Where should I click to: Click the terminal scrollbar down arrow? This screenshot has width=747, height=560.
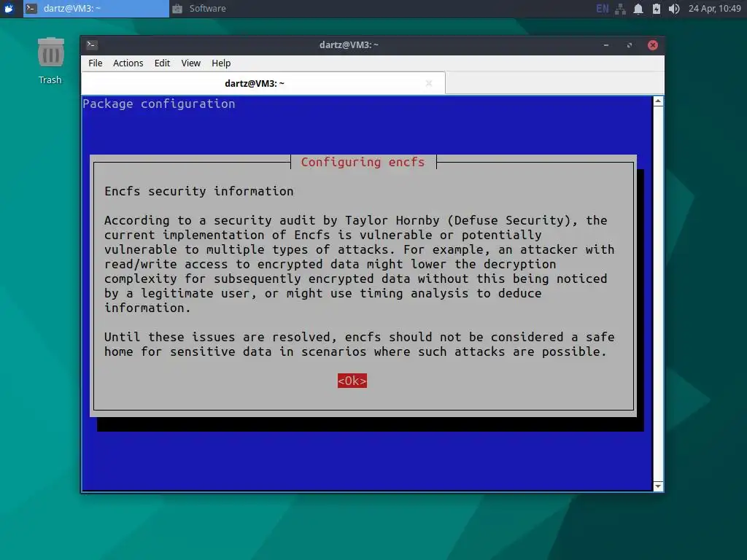[658, 486]
